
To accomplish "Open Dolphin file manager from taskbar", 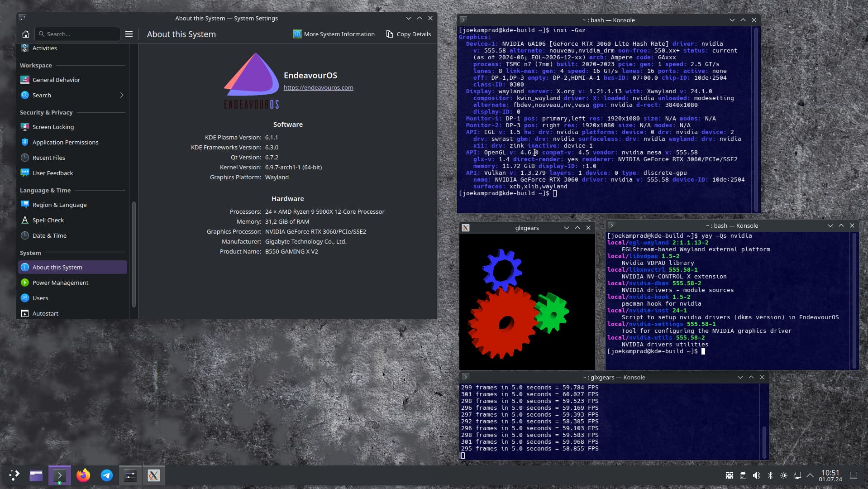I will coord(36,475).
